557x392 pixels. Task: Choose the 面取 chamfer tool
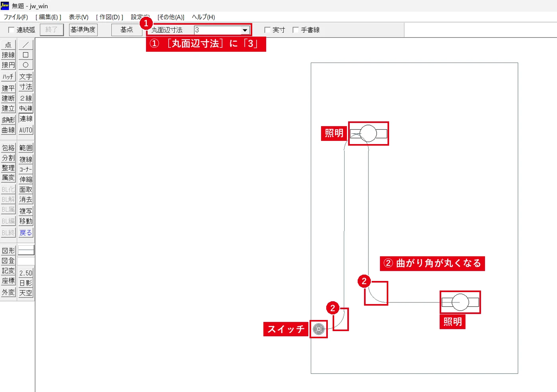tap(25, 189)
